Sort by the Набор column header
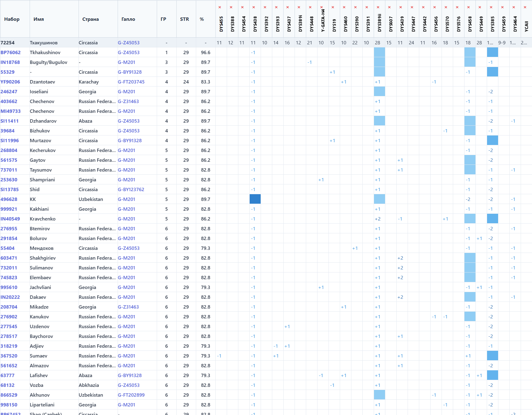The height and width of the screenshot is (415, 532). click(12, 19)
